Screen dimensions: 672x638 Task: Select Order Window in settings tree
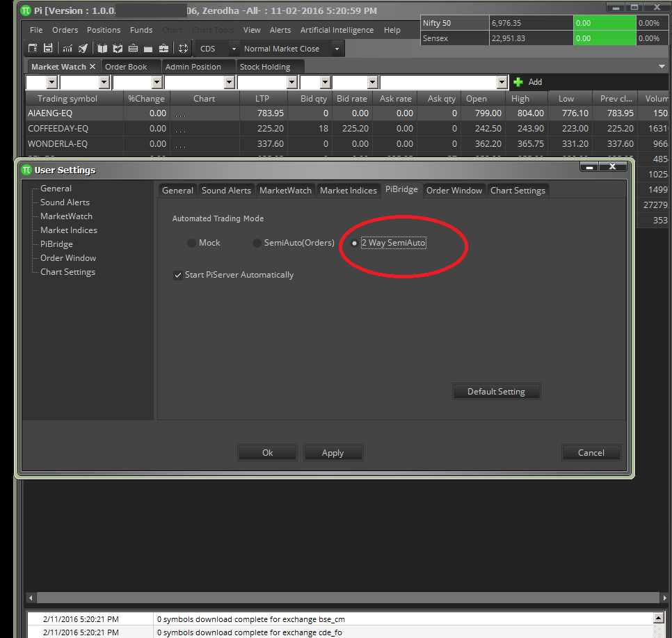[x=68, y=258]
